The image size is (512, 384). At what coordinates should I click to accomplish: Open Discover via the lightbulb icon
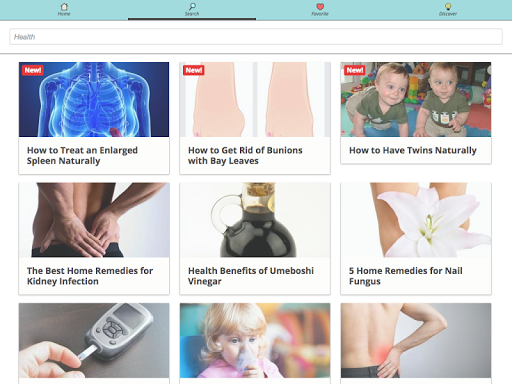coord(448,7)
